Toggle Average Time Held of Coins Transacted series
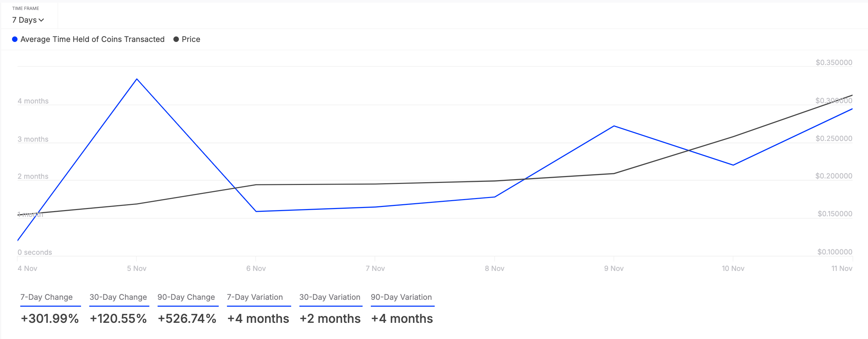Screen dimensions: 868x339 click(88, 39)
